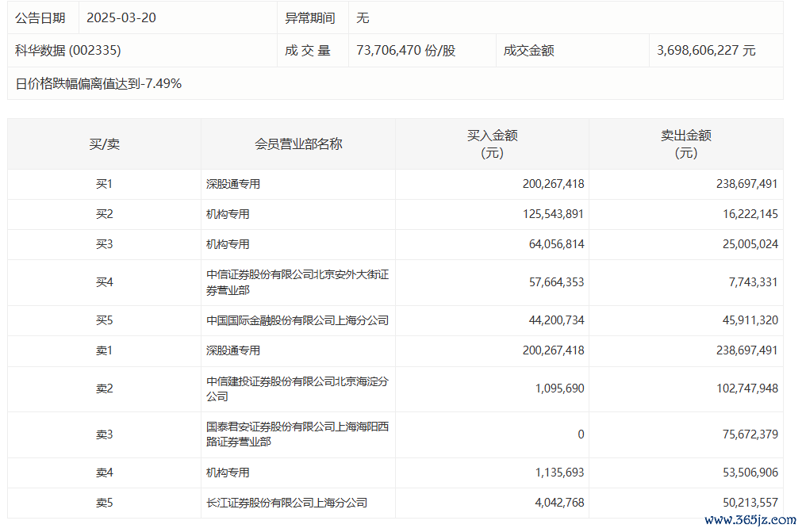Click the 卖1 row label
Screen dimensions: 802x532
(104, 350)
